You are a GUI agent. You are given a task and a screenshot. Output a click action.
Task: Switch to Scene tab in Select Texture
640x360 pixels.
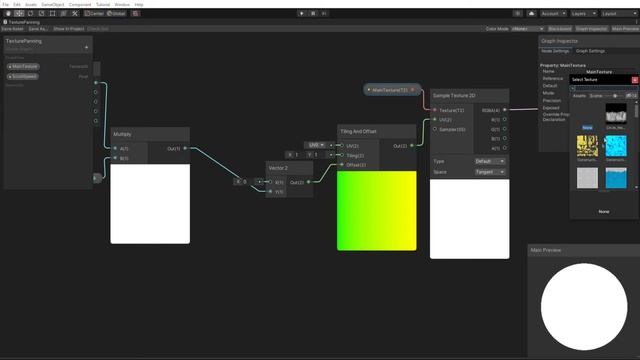tap(596, 96)
